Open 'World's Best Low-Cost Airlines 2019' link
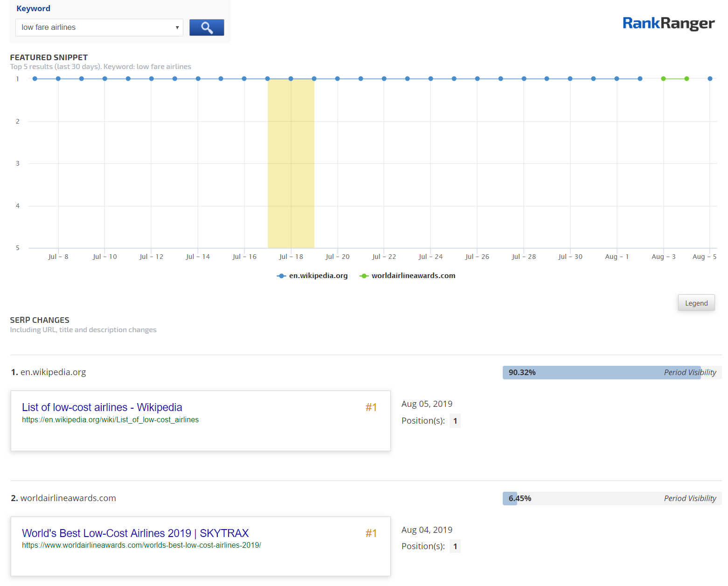Image resolution: width=728 pixels, height=586 pixels. coord(135,533)
